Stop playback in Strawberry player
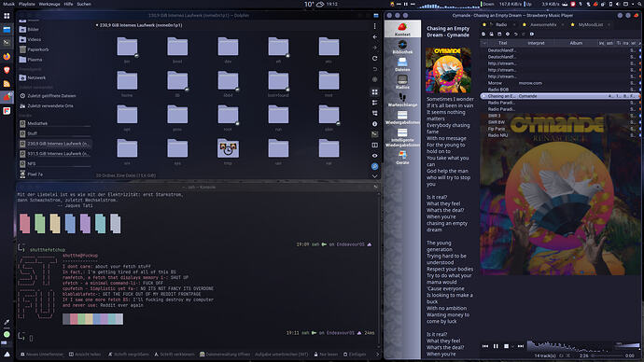 [507, 346]
